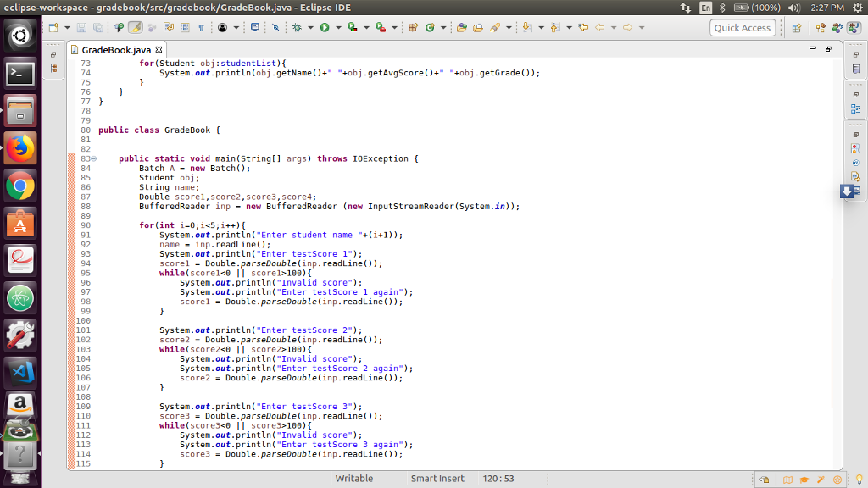Toggle Mark Occurrences highlighter button
This screenshot has height=488, width=868.
click(136, 28)
